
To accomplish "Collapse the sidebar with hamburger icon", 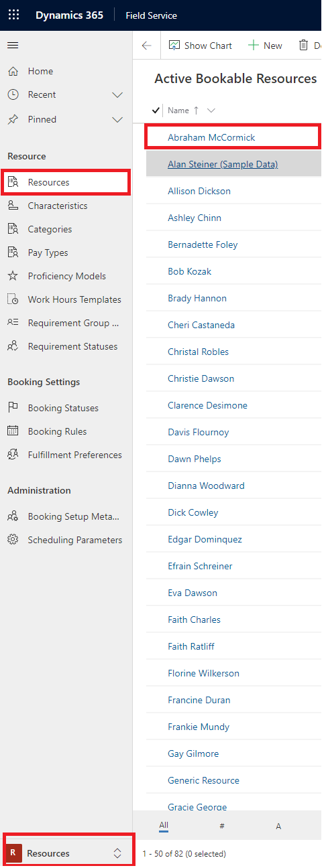I will point(13,46).
